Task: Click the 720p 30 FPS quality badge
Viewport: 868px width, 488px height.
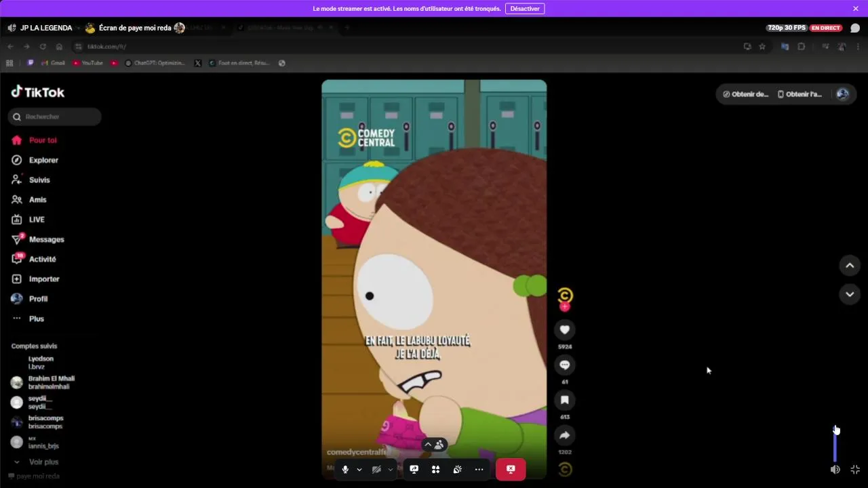Action: [x=787, y=28]
